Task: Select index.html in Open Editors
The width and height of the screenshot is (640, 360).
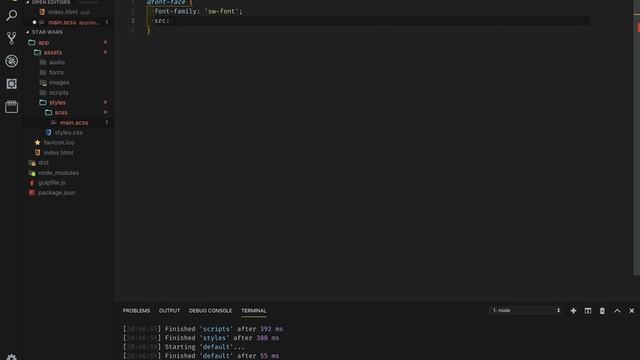Action: pyautogui.click(x=63, y=12)
